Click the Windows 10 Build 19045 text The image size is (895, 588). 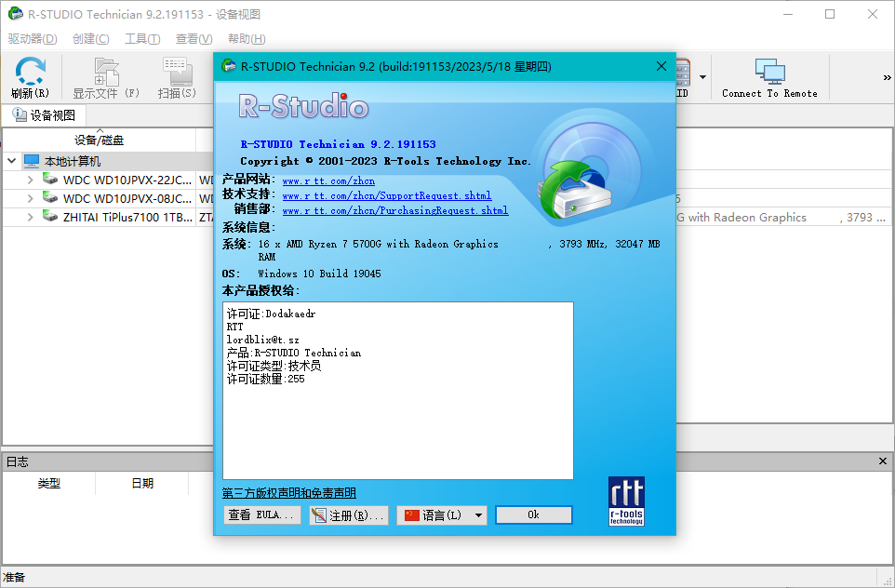[320, 274]
